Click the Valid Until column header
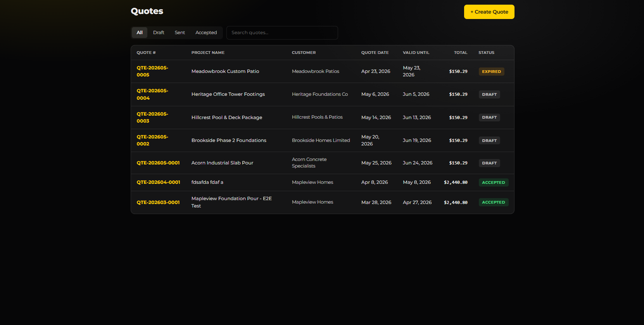Viewport: 644px width, 325px height. [x=416, y=53]
